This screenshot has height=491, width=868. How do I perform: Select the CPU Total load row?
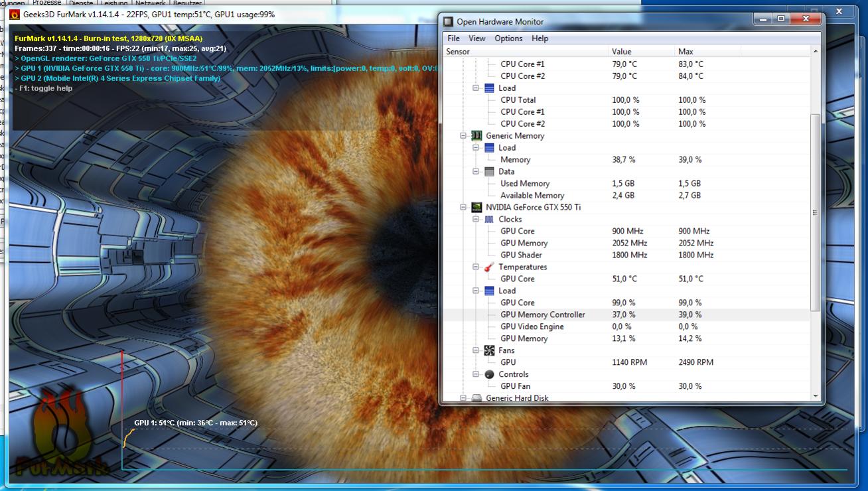[626, 100]
